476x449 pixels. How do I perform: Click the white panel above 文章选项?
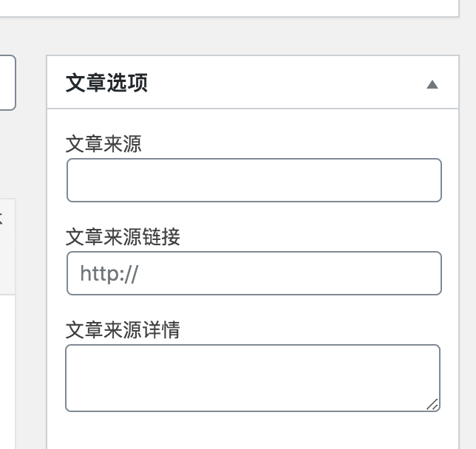tap(229, 8)
